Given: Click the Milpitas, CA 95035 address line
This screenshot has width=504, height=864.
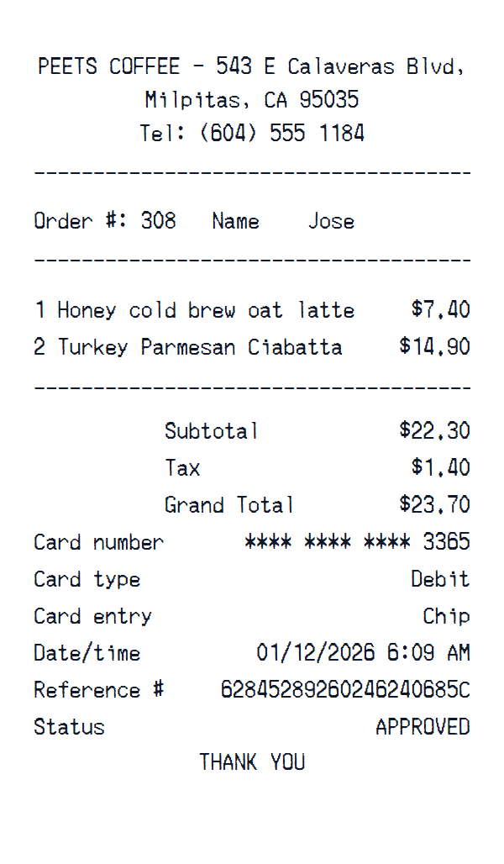Looking at the screenshot, I should [x=252, y=100].
